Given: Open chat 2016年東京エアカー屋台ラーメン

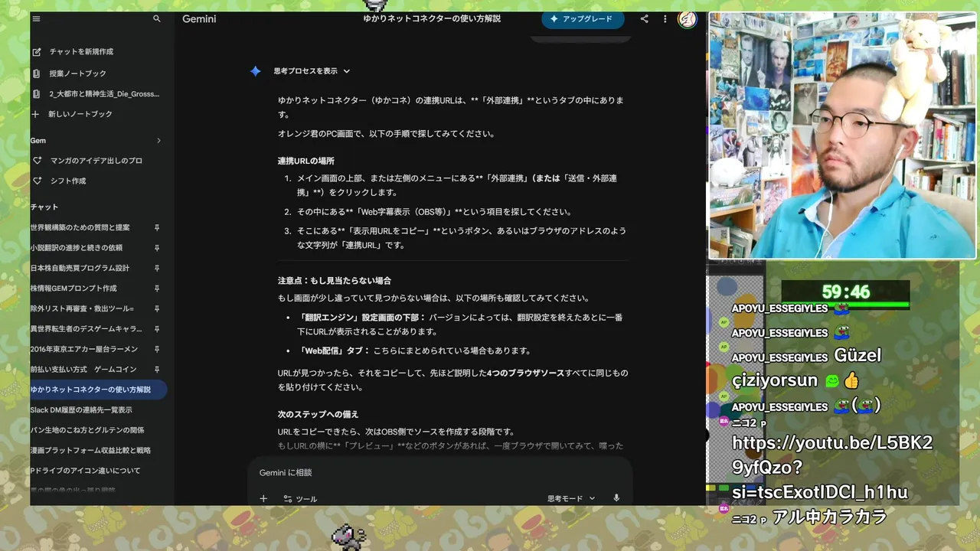Looking at the screenshot, I should 84,349.
